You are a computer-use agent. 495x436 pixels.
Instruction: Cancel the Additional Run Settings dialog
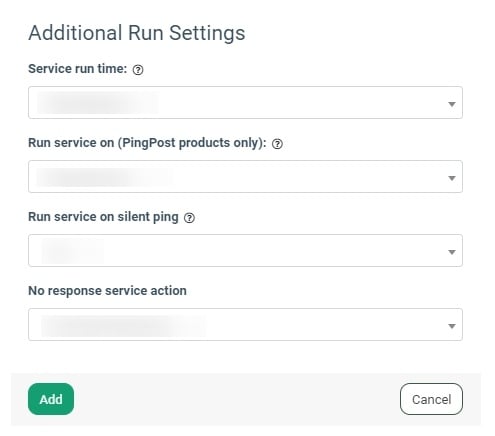tap(431, 399)
